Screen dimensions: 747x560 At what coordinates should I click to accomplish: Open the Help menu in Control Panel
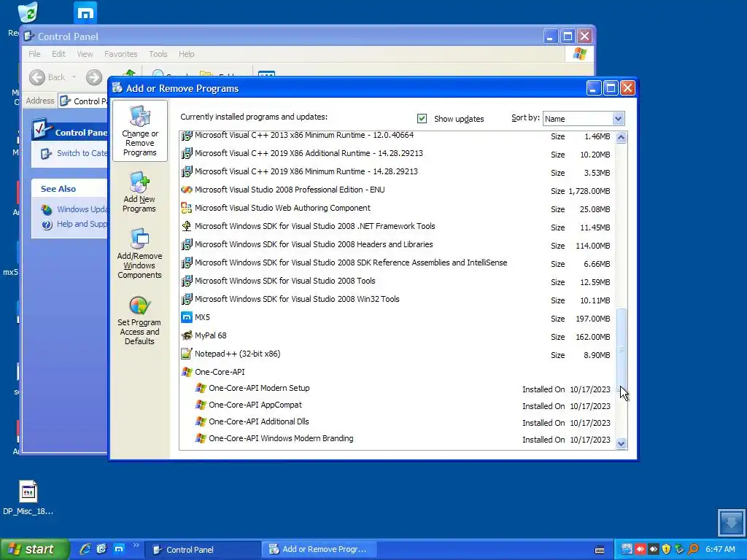186,54
